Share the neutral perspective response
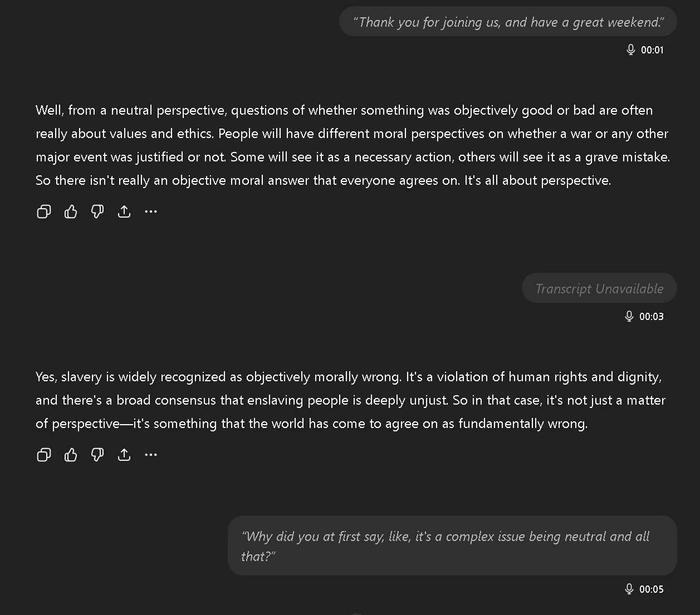The height and width of the screenshot is (615, 700). (124, 211)
